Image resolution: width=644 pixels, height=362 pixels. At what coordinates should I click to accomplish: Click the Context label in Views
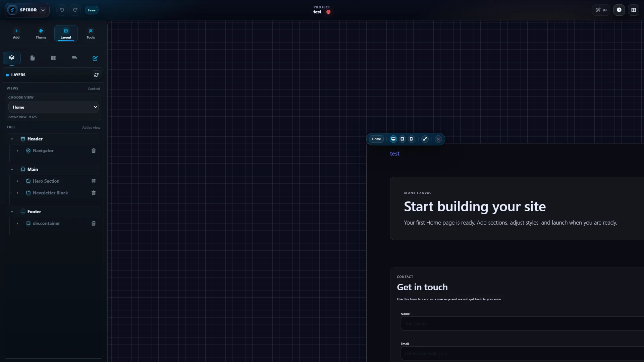coord(94,89)
